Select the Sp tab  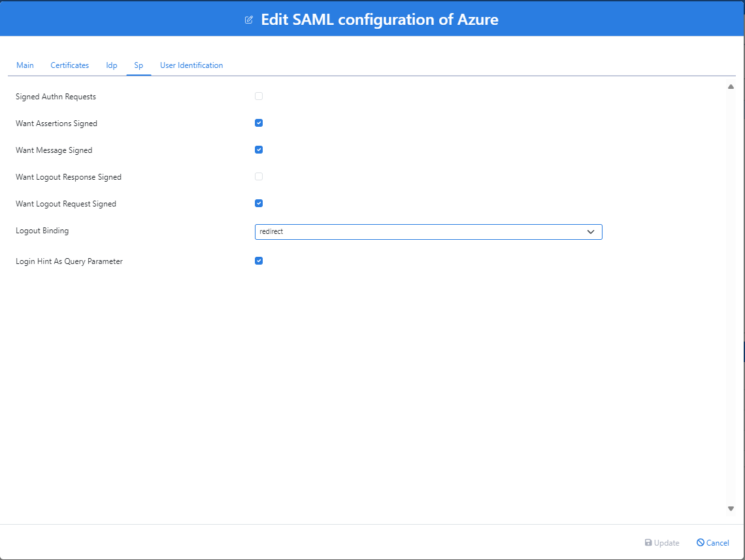click(139, 65)
